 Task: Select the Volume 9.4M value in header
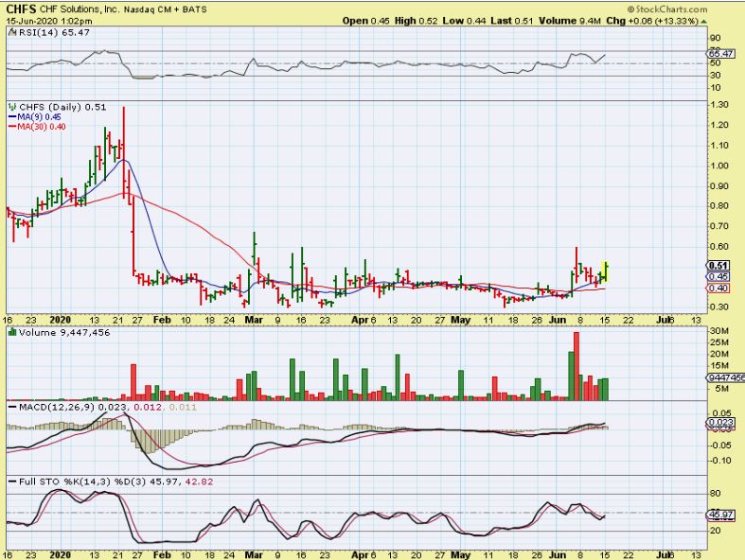[570, 21]
